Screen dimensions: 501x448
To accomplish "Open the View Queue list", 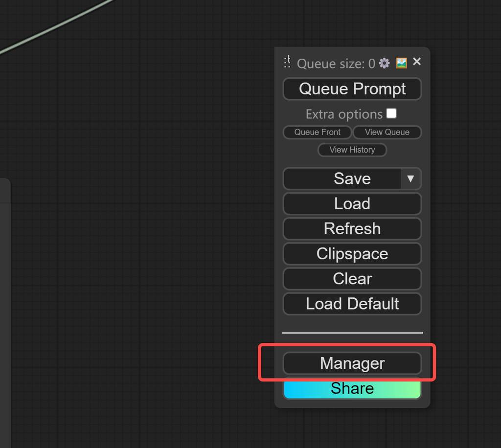I will [x=387, y=132].
